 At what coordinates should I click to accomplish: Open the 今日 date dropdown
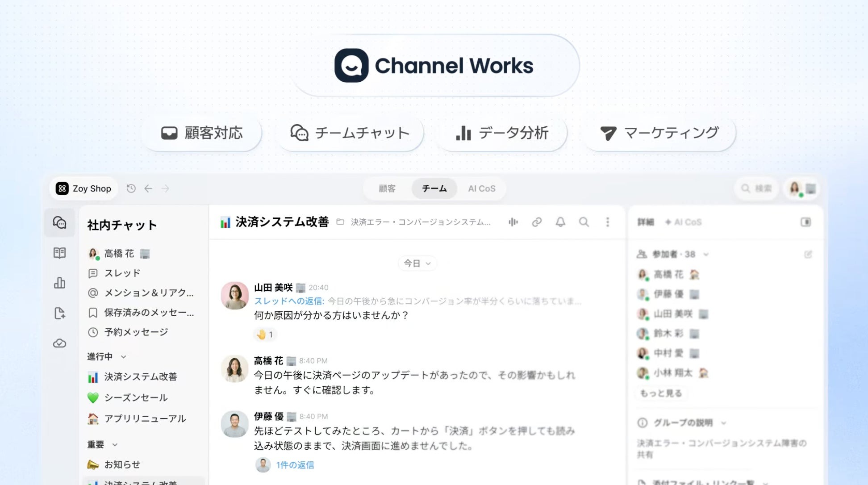[417, 263]
